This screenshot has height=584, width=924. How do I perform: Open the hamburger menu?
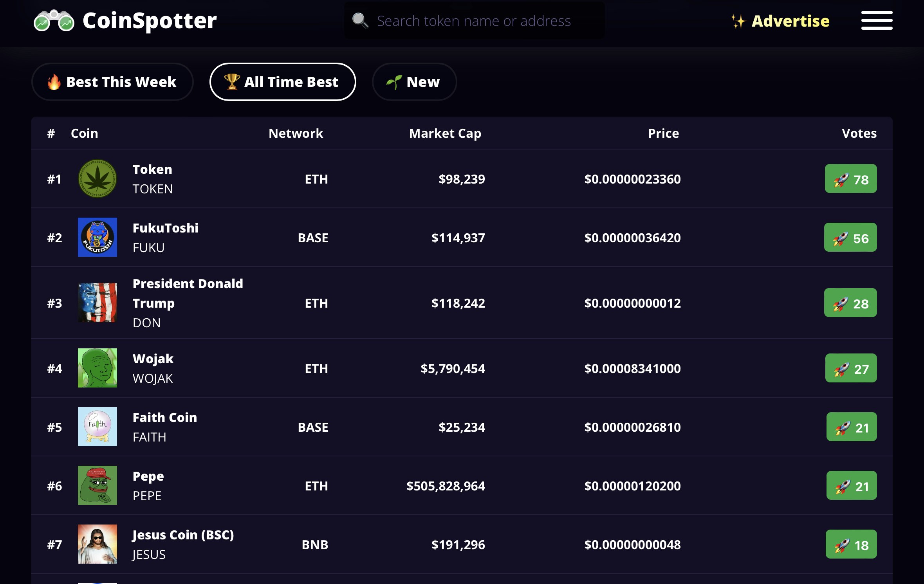pos(877,20)
